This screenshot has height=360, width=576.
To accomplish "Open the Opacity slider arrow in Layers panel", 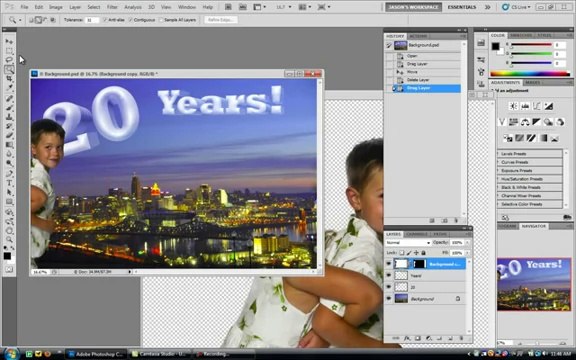I will click(x=467, y=243).
